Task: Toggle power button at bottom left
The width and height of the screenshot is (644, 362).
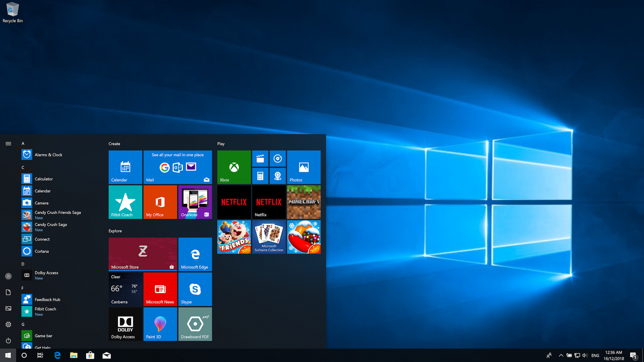Action: click(x=8, y=340)
